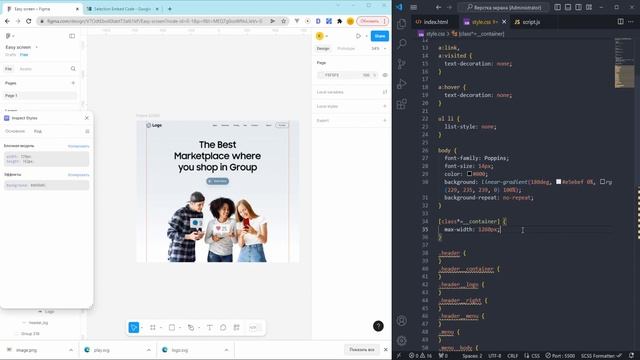Reload the page in the browser
Screen dimensions: 640x360
point(29,21)
